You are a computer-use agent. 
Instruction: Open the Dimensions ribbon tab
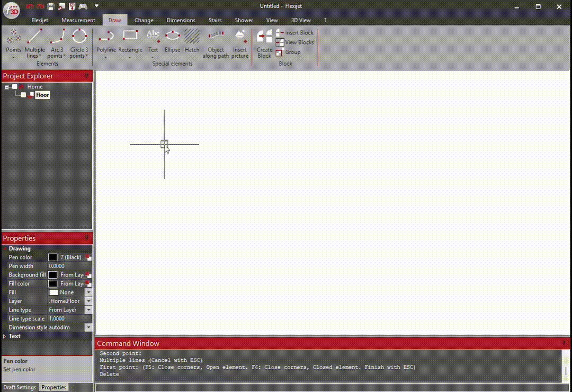coord(181,20)
